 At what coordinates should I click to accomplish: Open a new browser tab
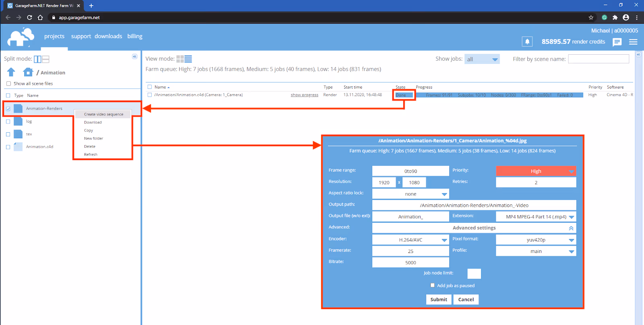(91, 6)
